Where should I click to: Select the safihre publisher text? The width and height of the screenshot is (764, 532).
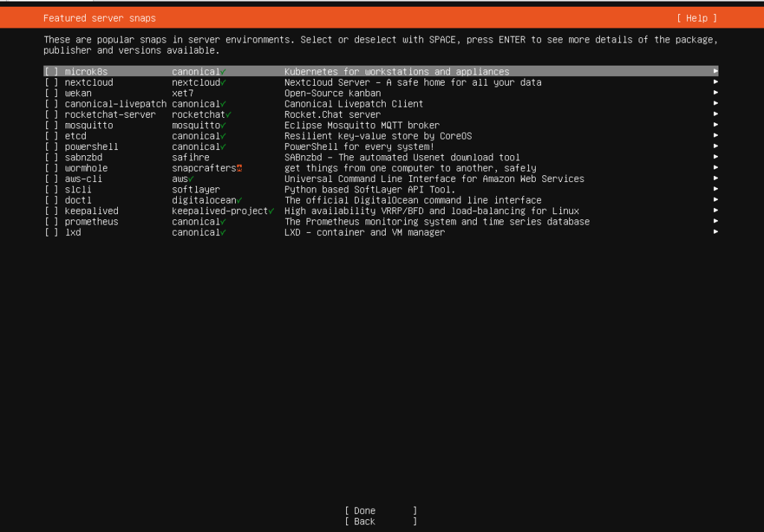pos(190,157)
